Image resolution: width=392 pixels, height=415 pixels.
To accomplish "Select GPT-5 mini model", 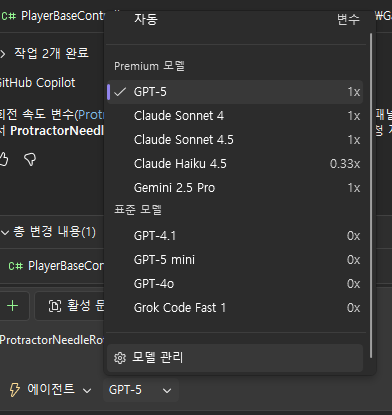I will click(235, 260).
